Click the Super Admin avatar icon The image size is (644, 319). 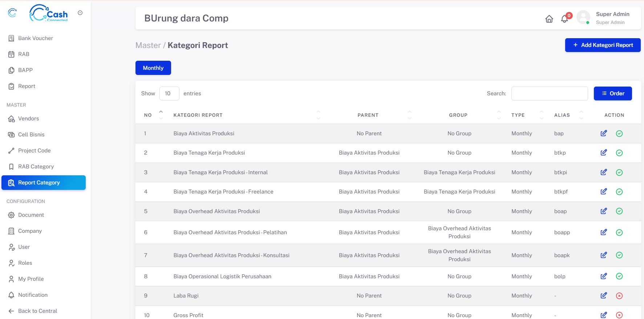tap(583, 17)
